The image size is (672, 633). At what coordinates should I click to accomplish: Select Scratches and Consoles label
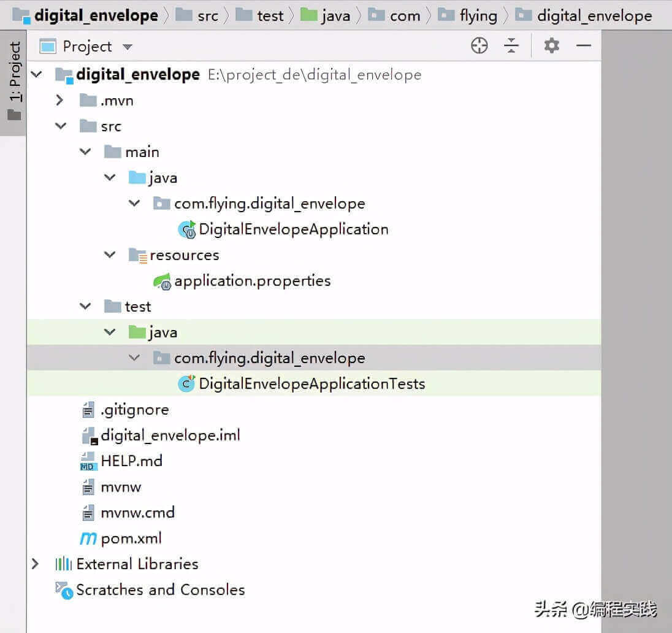pos(161,589)
